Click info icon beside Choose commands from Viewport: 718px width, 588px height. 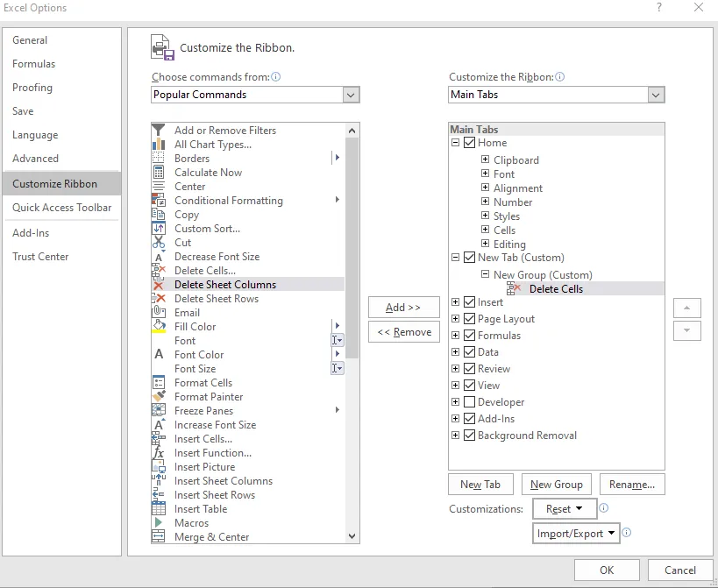[x=275, y=77]
